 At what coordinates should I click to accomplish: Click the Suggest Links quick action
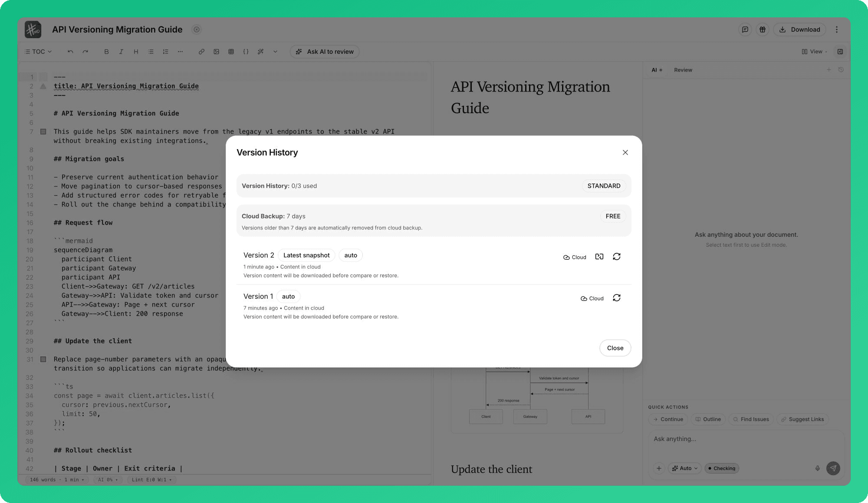click(802, 419)
